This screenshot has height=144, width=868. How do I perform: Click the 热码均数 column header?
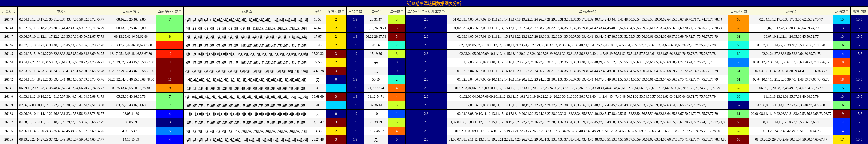tap(859, 11)
